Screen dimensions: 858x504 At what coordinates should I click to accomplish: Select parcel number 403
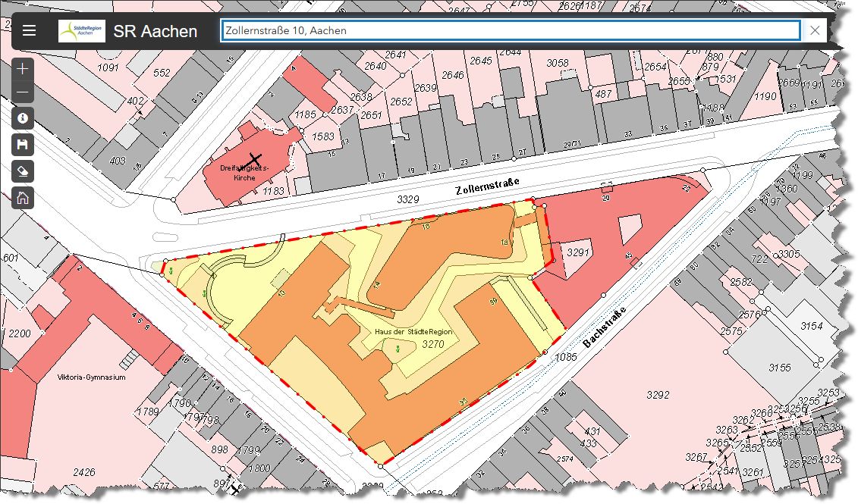pyautogui.click(x=118, y=161)
